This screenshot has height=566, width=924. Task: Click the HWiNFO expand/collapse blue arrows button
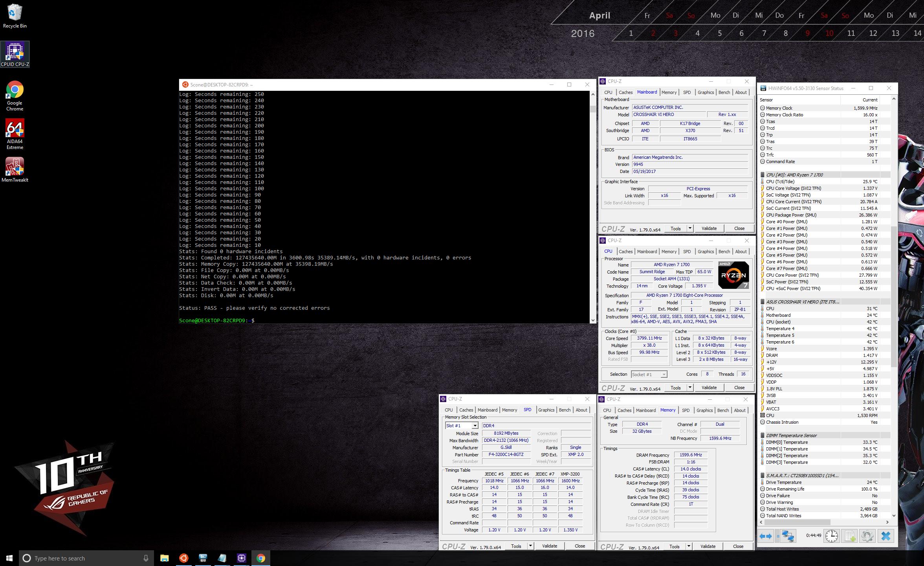tap(766, 536)
